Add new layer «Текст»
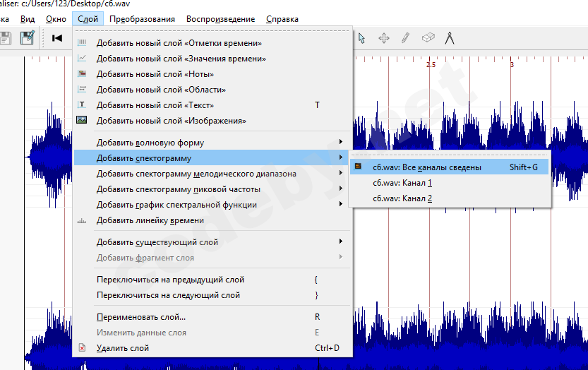The height and width of the screenshot is (370, 588). [213, 105]
